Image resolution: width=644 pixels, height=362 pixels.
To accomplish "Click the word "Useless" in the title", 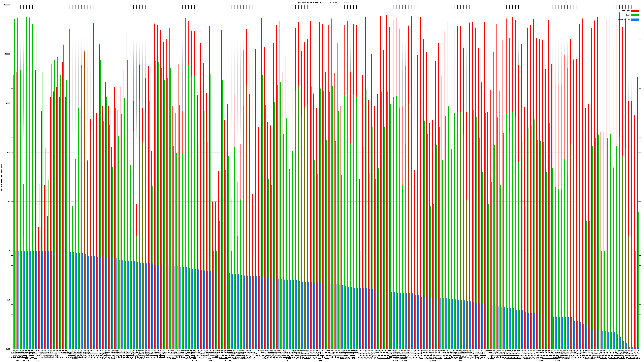I will coord(350,2).
